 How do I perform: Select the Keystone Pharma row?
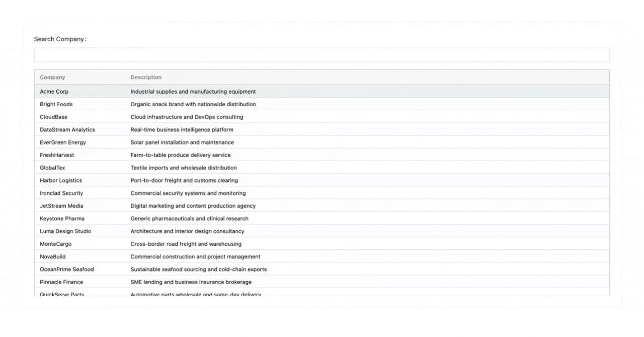pos(62,219)
